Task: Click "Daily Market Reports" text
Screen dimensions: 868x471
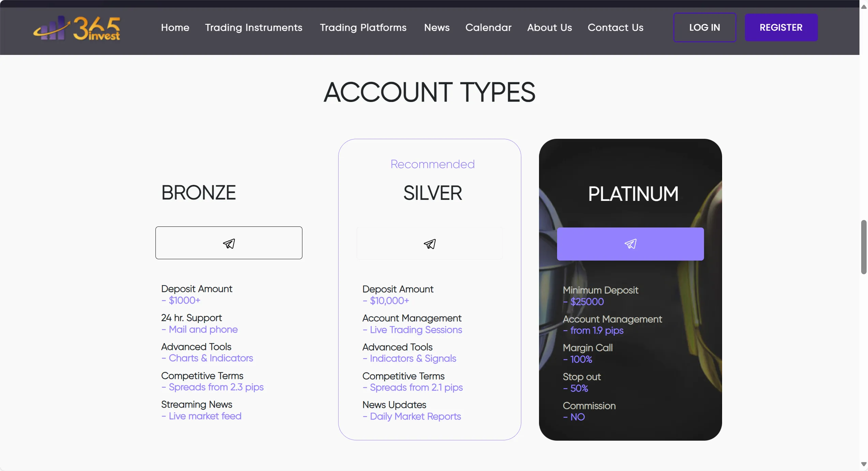Action: point(415,416)
